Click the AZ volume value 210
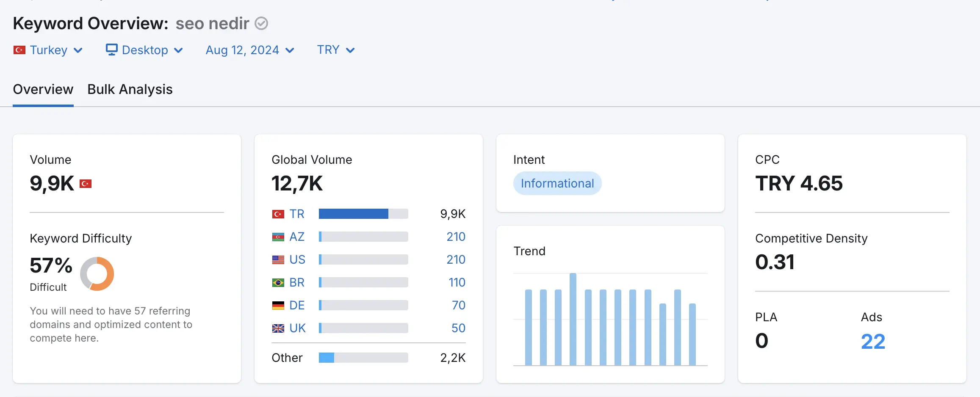The height and width of the screenshot is (397, 980). tap(456, 237)
